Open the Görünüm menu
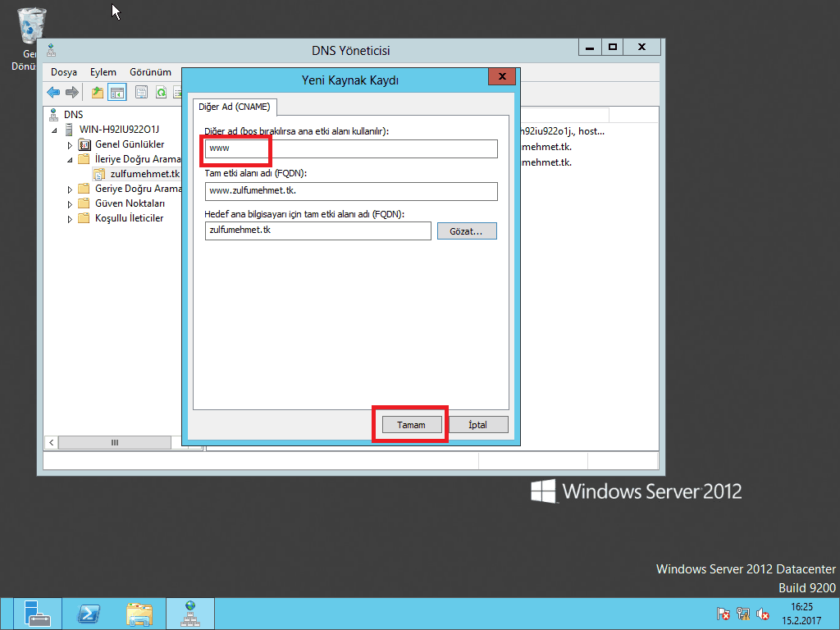 [151, 72]
